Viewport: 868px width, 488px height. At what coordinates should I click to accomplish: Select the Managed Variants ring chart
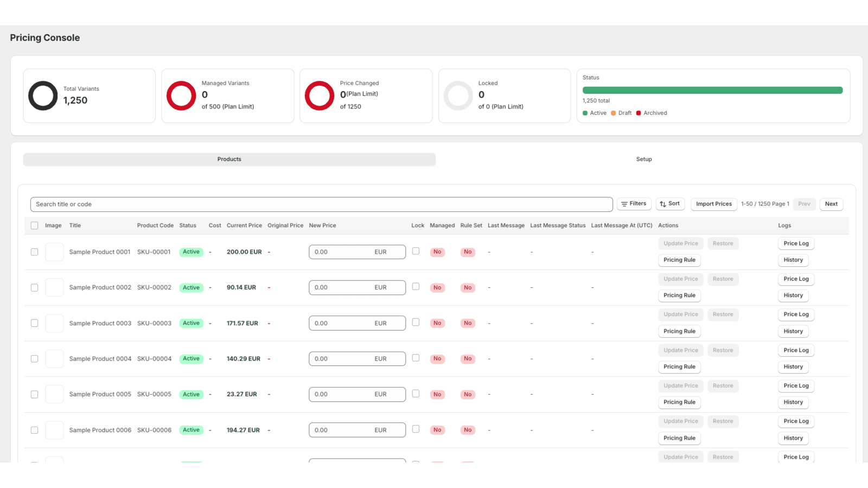[x=181, y=95]
